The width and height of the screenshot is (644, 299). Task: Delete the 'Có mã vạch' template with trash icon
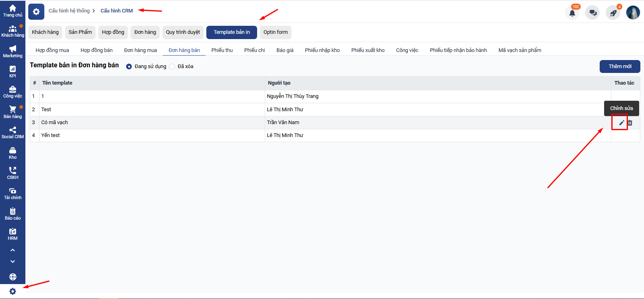pyautogui.click(x=630, y=123)
